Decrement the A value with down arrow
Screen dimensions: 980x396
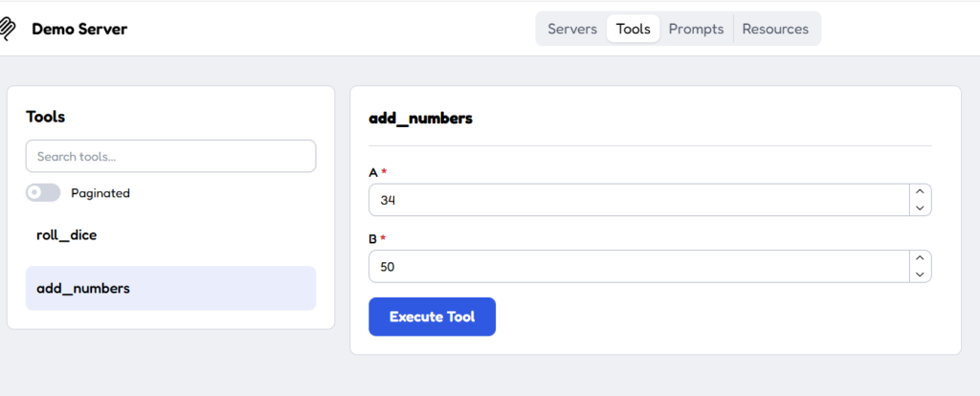coord(920,208)
